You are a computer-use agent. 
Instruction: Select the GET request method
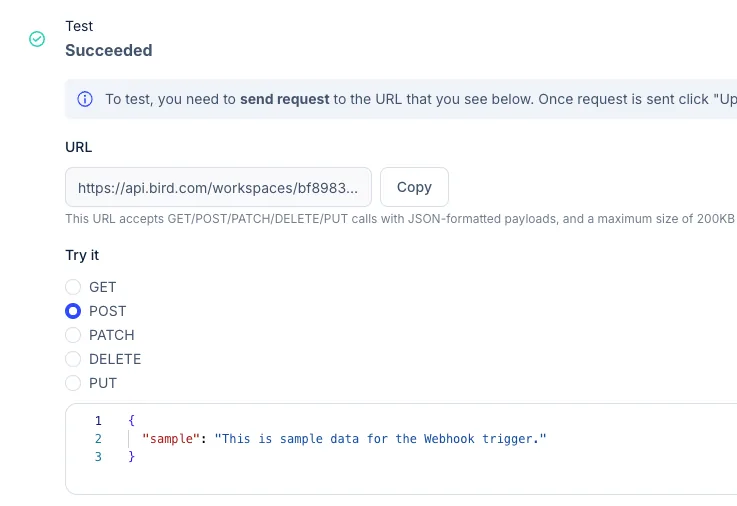(73, 287)
